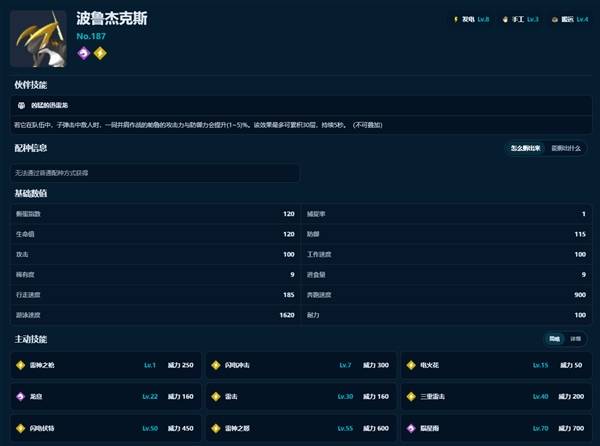The width and height of the screenshot is (600, 446).
Task: Click the electric icon of the Lv.55 skill
Action: (216, 428)
